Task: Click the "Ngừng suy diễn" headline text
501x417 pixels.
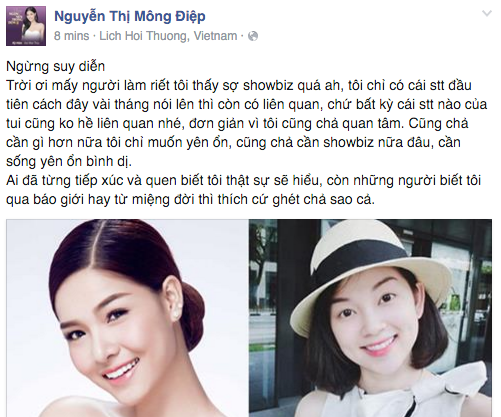Action: (x=56, y=66)
